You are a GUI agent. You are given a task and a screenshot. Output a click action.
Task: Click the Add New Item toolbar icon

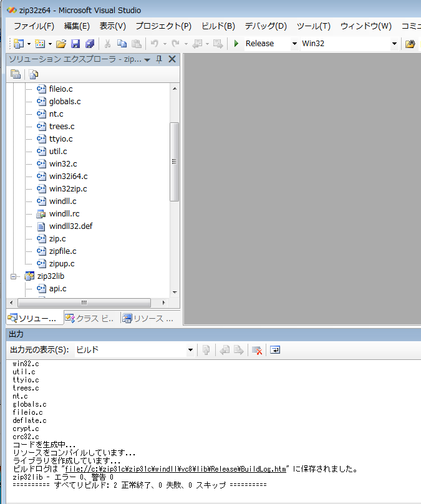coord(40,44)
